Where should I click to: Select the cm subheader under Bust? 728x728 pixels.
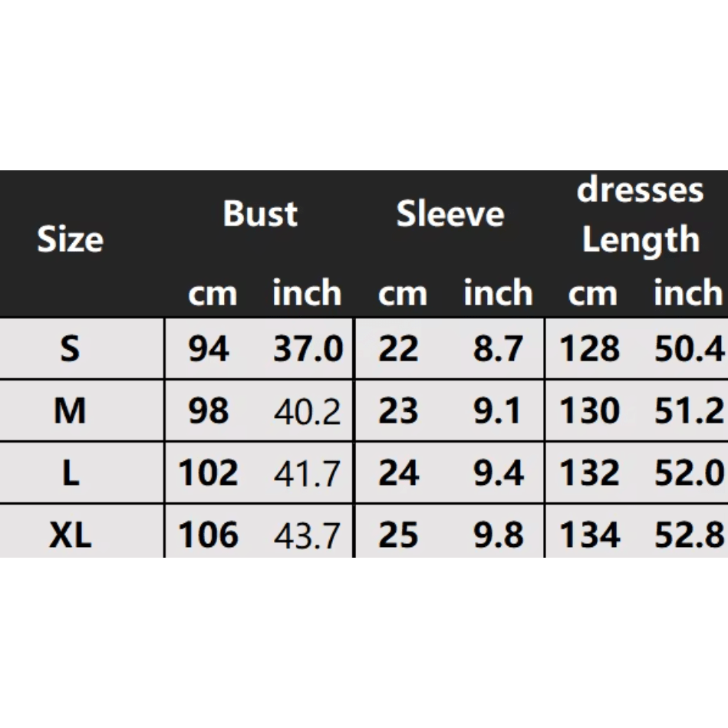coord(212,294)
